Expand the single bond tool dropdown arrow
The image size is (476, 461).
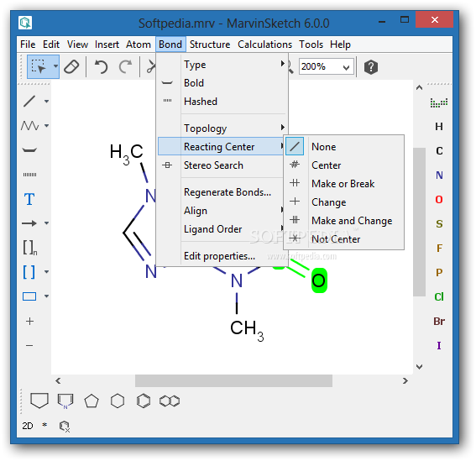click(x=46, y=101)
